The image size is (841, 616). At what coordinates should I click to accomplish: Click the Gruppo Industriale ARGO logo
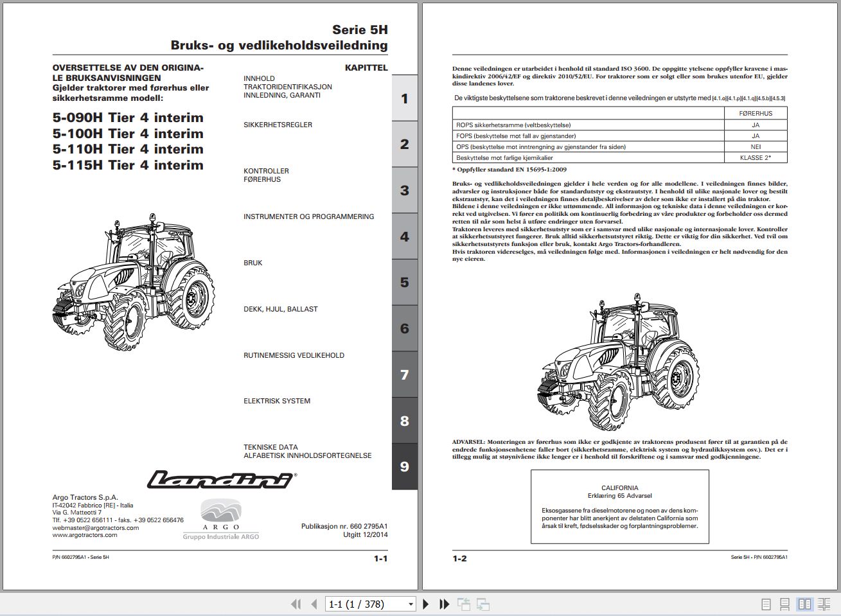(221, 519)
